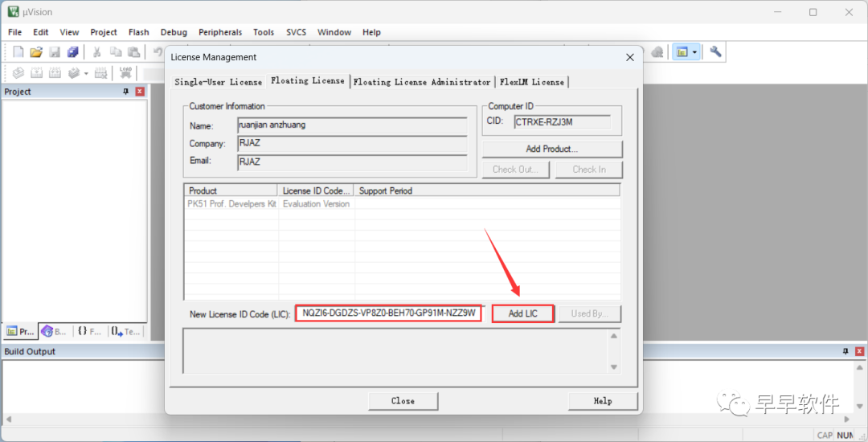Viewport: 868px width, 442px height.
Task: Select the PK51 Prof. Develpers Kit row
Action: tap(402, 203)
